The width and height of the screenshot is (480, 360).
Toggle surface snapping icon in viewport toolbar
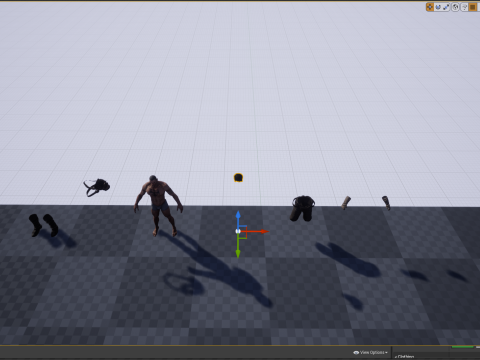(x=464, y=7)
